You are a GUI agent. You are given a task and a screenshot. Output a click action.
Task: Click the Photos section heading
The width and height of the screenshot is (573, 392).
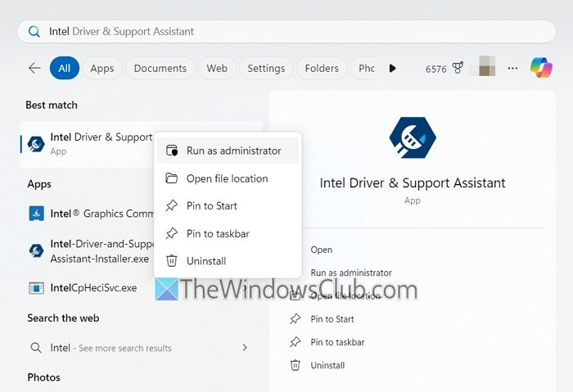(x=44, y=377)
